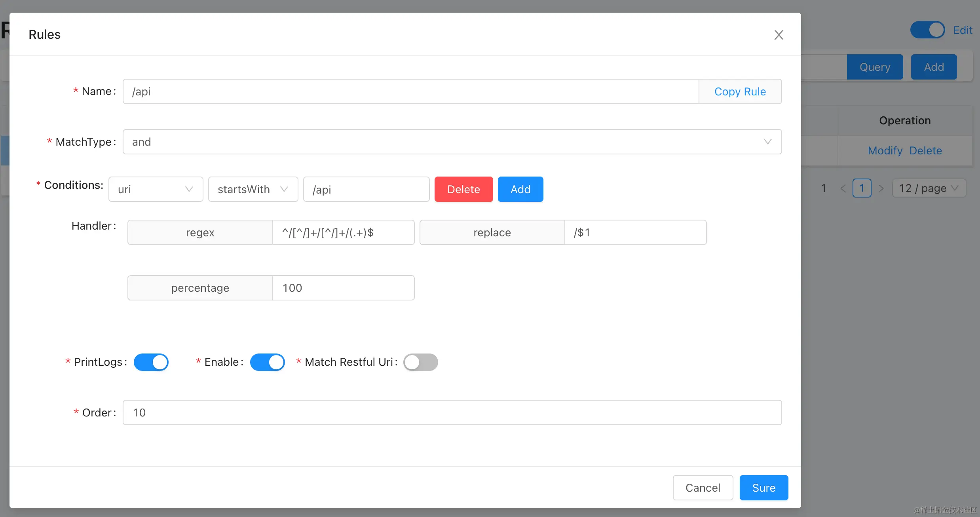
Task: Select page 1 in pagination
Action: (x=862, y=188)
